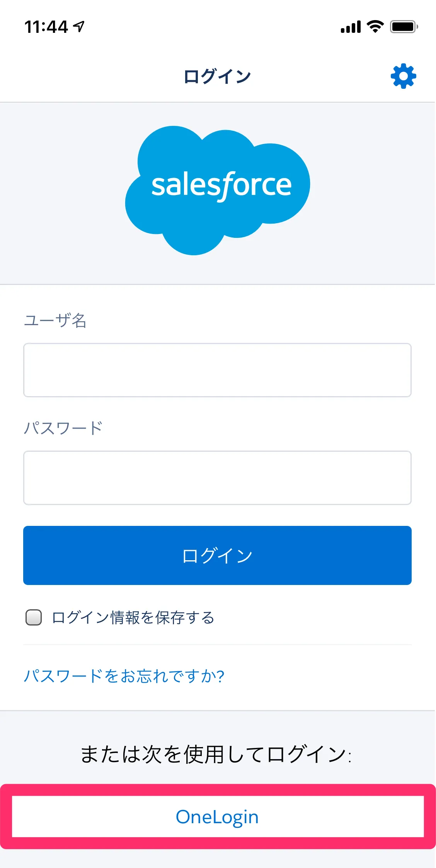
Task: Tap the ログイン情報を保存する label text
Action: [x=133, y=617]
